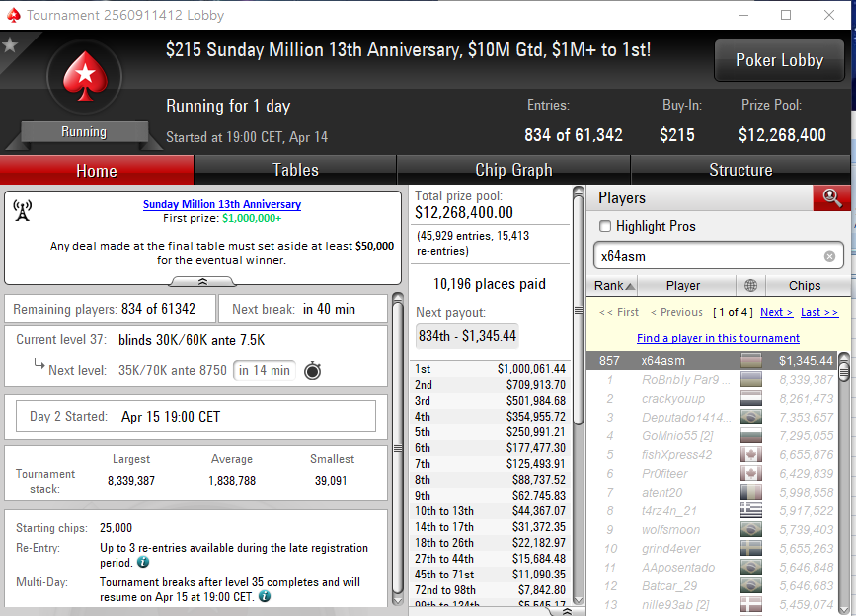This screenshot has height=616, width=856.
Task: Click the flag next to crackyouup
Action: pos(751,398)
